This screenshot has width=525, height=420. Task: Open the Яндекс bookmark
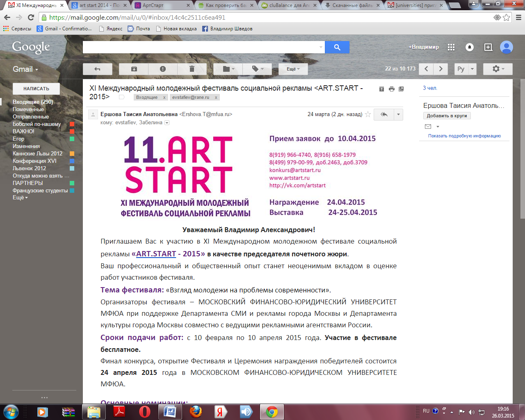point(111,29)
